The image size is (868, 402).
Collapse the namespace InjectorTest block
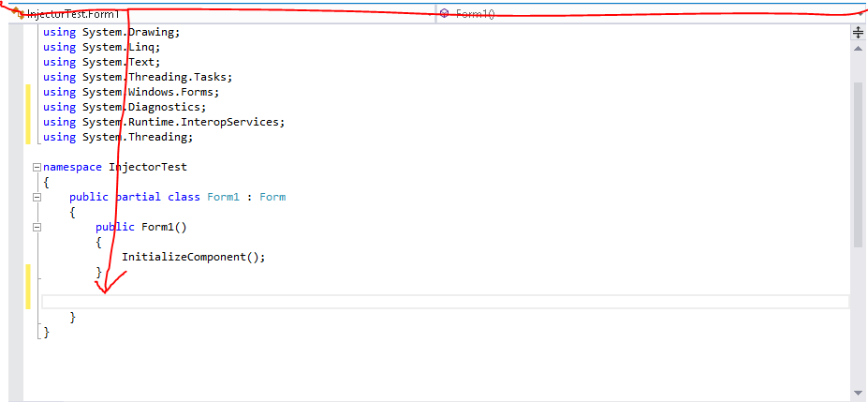(37, 167)
